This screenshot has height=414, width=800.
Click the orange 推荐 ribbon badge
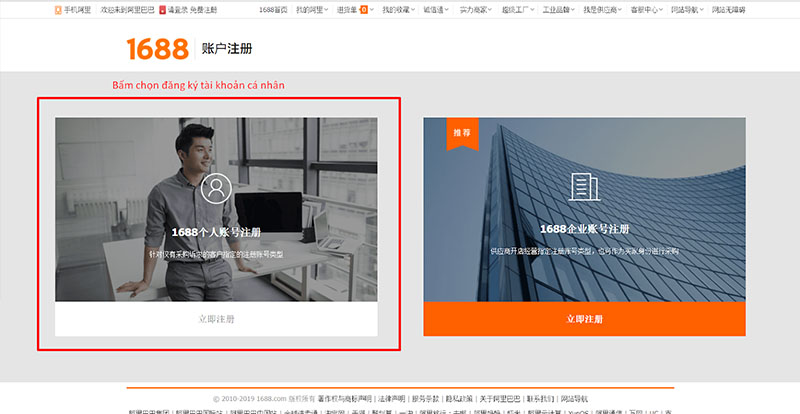click(x=462, y=134)
